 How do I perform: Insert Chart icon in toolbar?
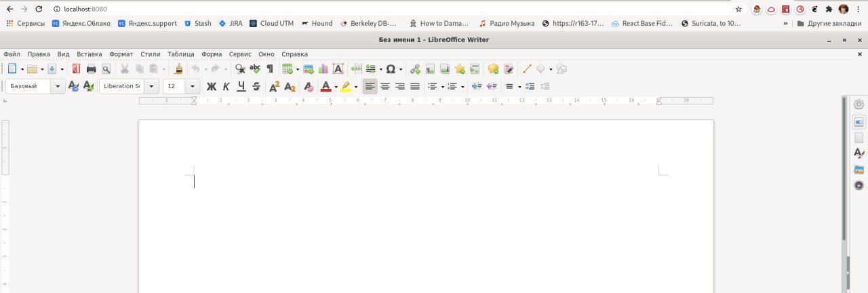(x=323, y=69)
